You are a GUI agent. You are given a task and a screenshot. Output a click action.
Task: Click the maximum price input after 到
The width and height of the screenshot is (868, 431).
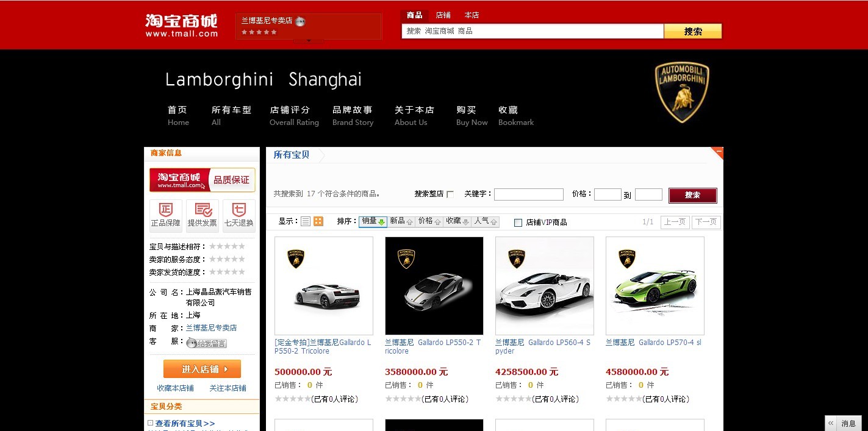pyautogui.click(x=648, y=194)
